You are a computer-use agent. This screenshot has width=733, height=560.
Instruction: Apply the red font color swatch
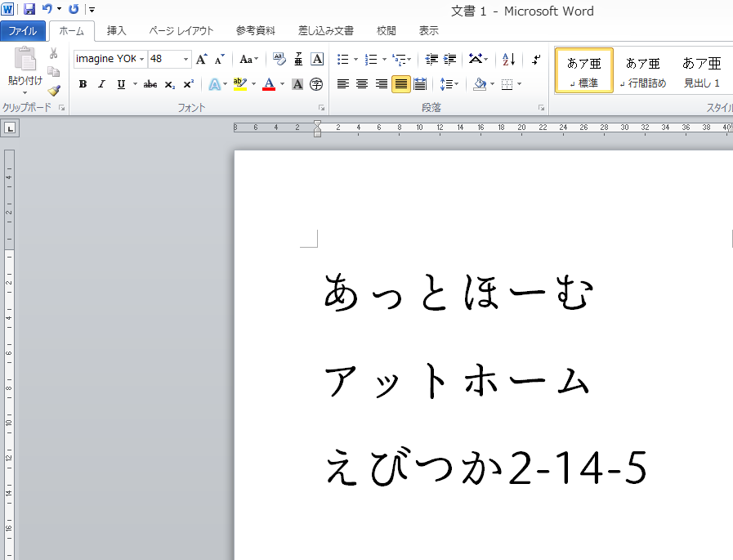(269, 84)
